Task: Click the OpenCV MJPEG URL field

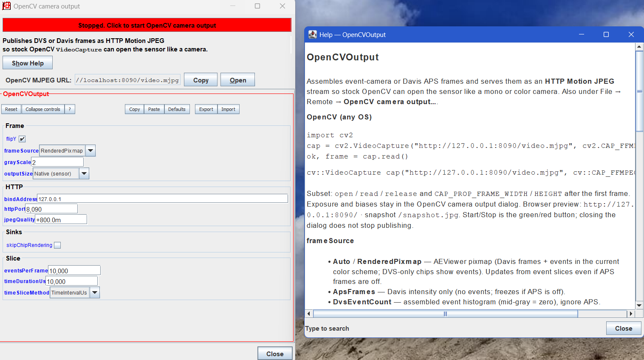Action: point(127,80)
